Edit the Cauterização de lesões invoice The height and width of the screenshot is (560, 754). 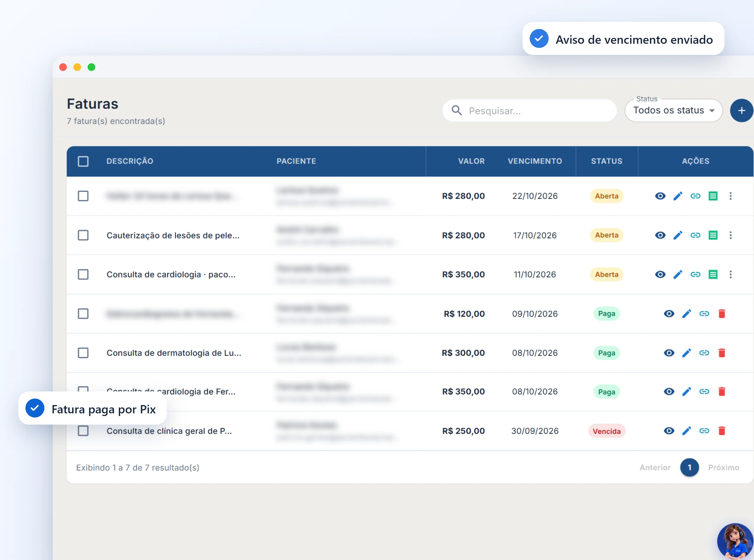tap(678, 235)
